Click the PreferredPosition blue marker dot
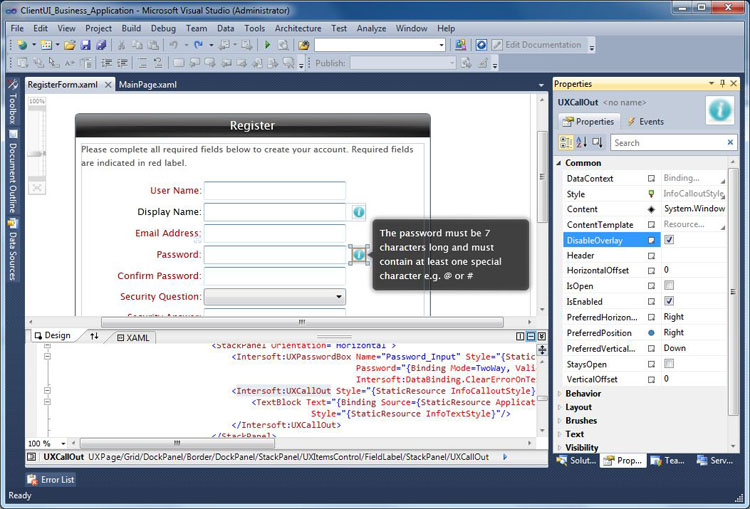Viewport: 750px width, 509px height. point(651,333)
